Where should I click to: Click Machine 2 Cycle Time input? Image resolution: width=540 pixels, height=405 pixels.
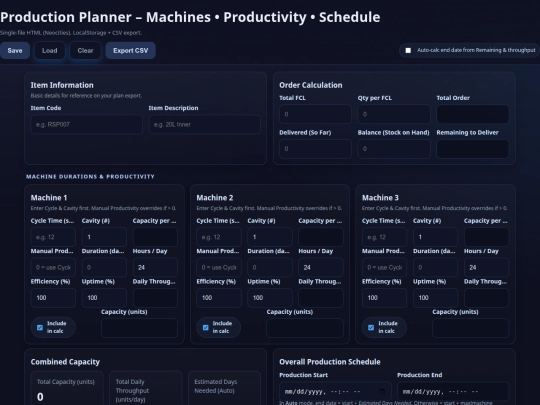(219, 237)
